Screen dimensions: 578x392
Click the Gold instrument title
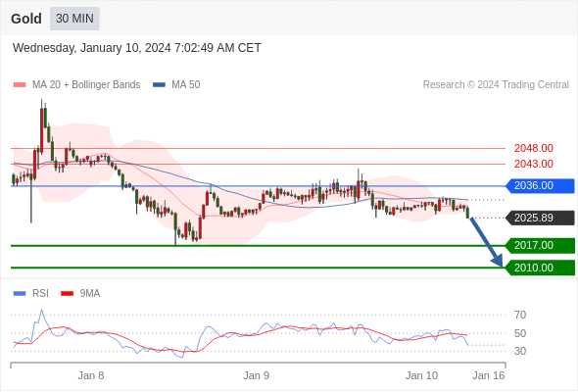click(x=26, y=19)
